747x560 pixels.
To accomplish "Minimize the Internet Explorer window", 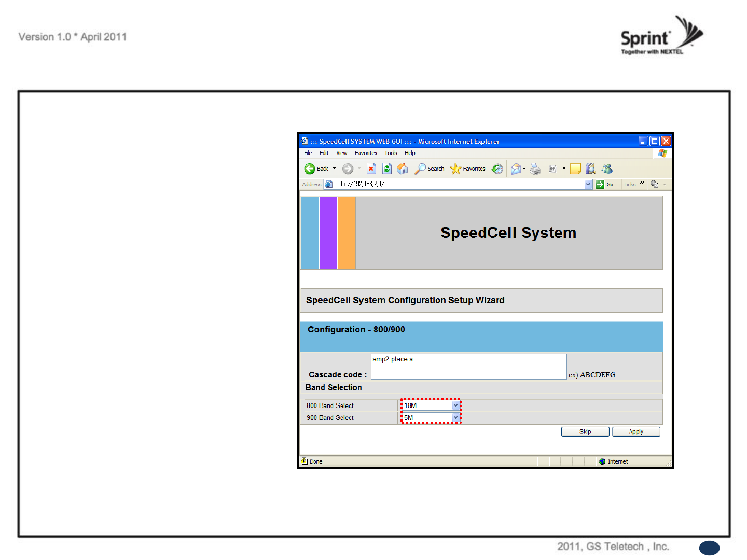I will pyautogui.click(x=643, y=141).
